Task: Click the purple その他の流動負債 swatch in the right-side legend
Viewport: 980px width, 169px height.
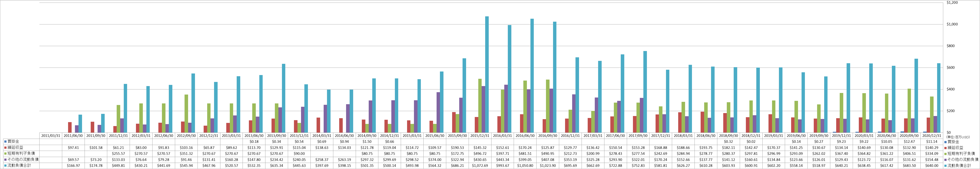Action: click(945, 160)
